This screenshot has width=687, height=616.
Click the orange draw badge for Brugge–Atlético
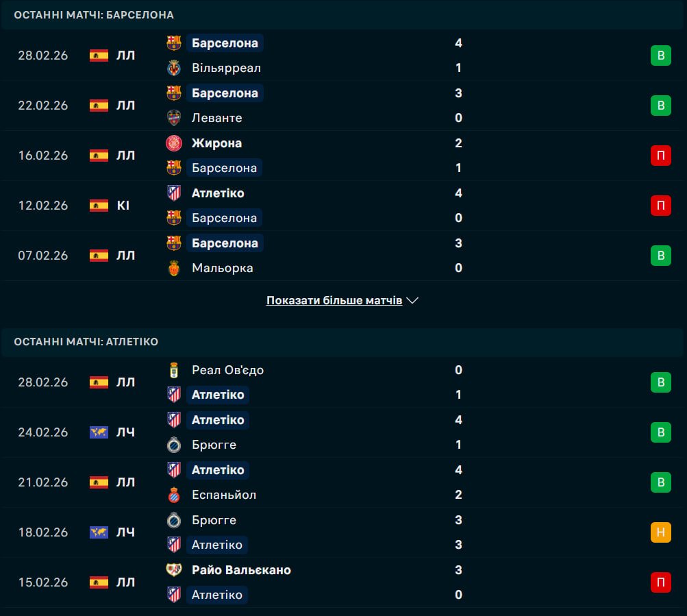[660, 532]
